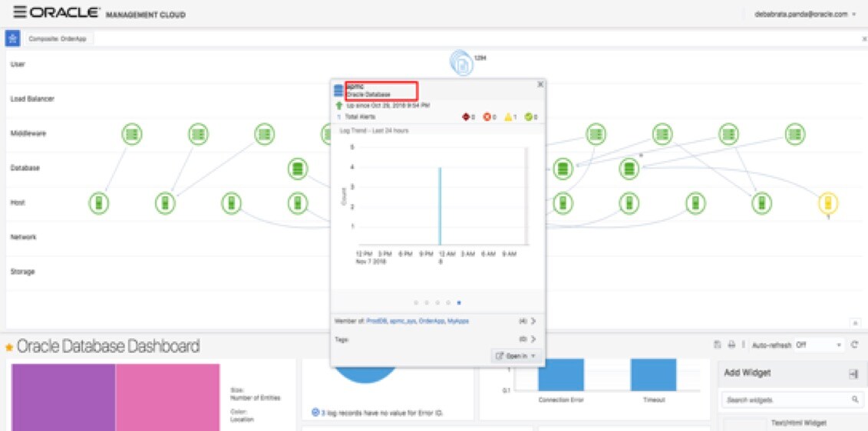Open the MyApps group link
The width and height of the screenshot is (868, 431).
point(458,321)
